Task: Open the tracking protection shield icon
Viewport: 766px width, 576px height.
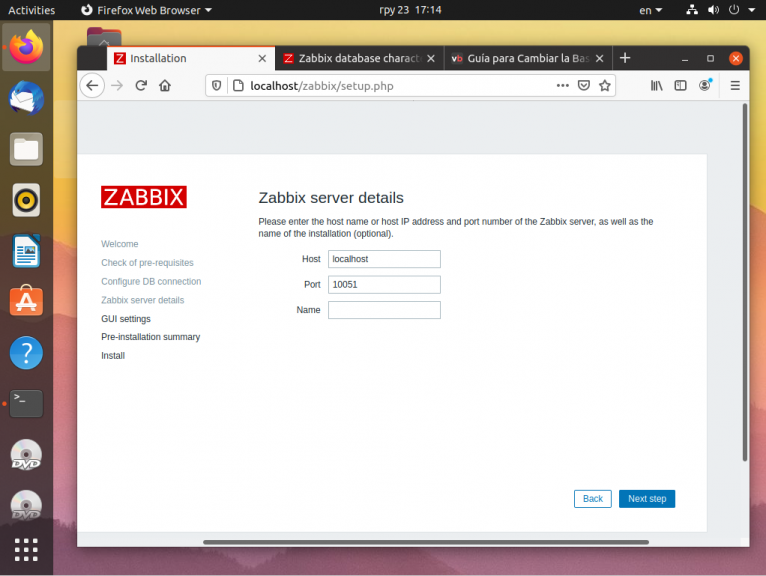Action: coord(216,86)
